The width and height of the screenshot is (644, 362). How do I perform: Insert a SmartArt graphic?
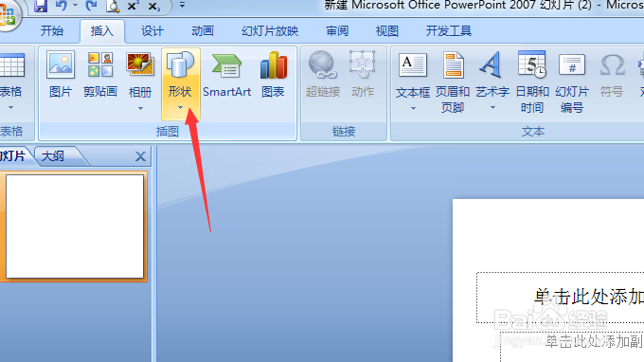(226, 74)
